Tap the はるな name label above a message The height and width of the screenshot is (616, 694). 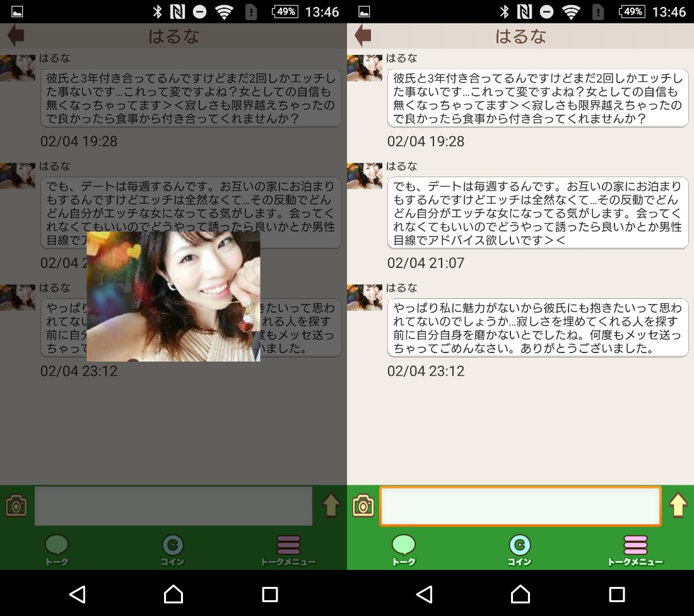(x=402, y=57)
